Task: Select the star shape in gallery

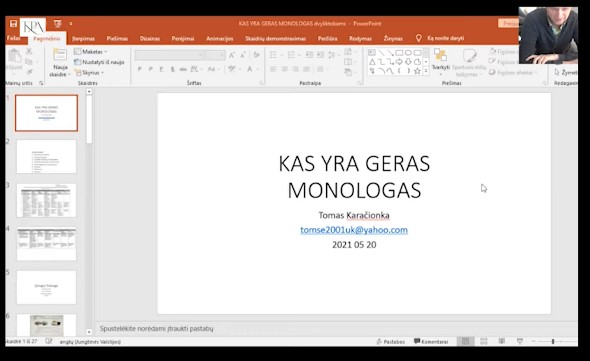Action: point(417,71)
